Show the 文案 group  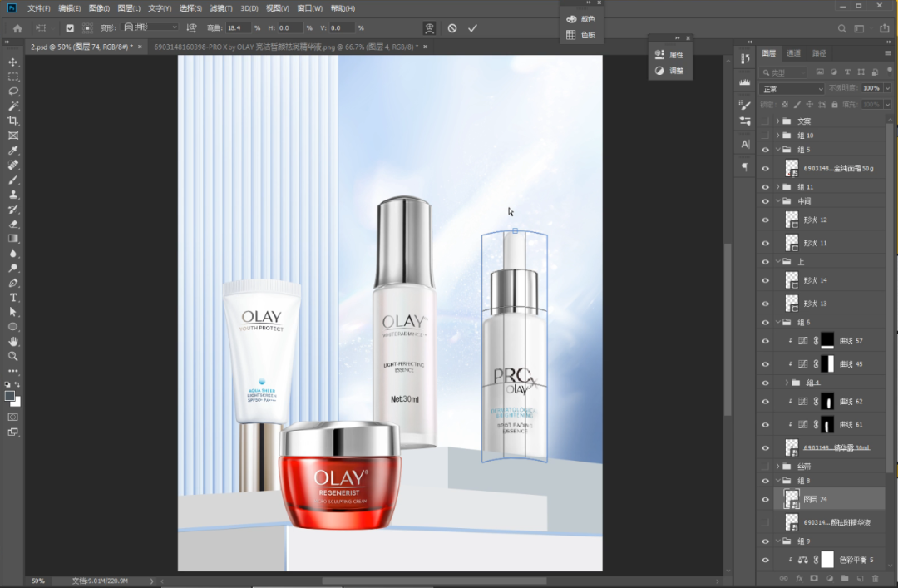(765, 121)
